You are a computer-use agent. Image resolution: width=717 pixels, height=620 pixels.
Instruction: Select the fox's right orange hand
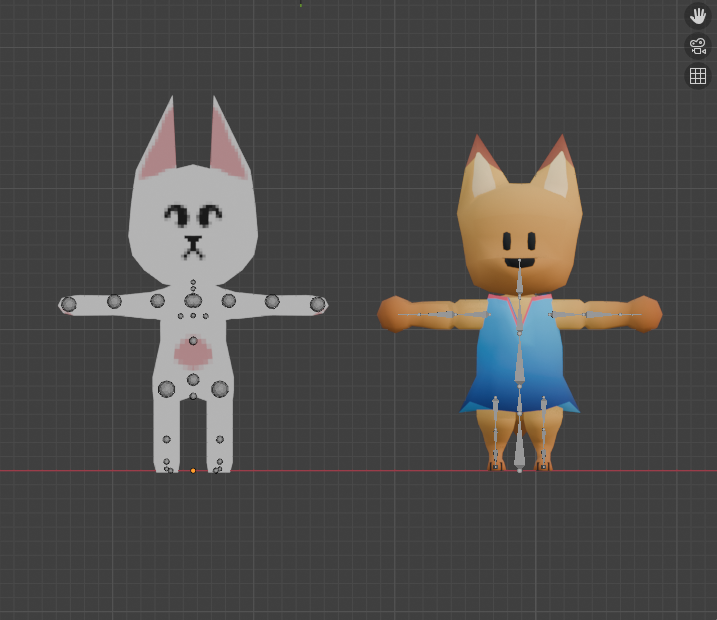(646, 313)
